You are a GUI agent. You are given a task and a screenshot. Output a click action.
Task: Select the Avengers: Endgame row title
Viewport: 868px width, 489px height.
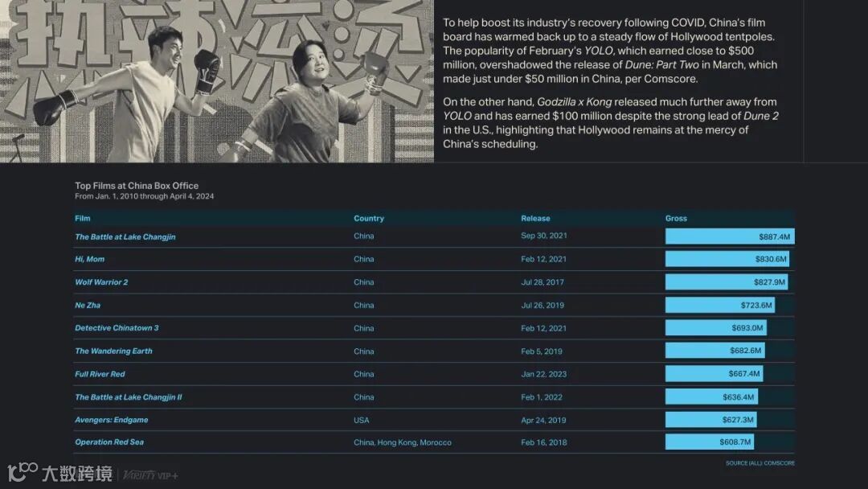tap(111, 420)
